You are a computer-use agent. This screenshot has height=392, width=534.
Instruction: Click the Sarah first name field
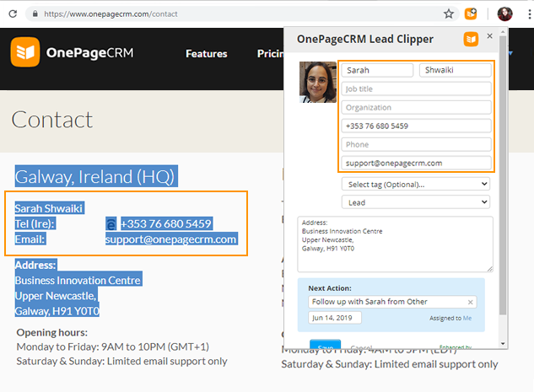pyautogui.click(x=377, y=70)
